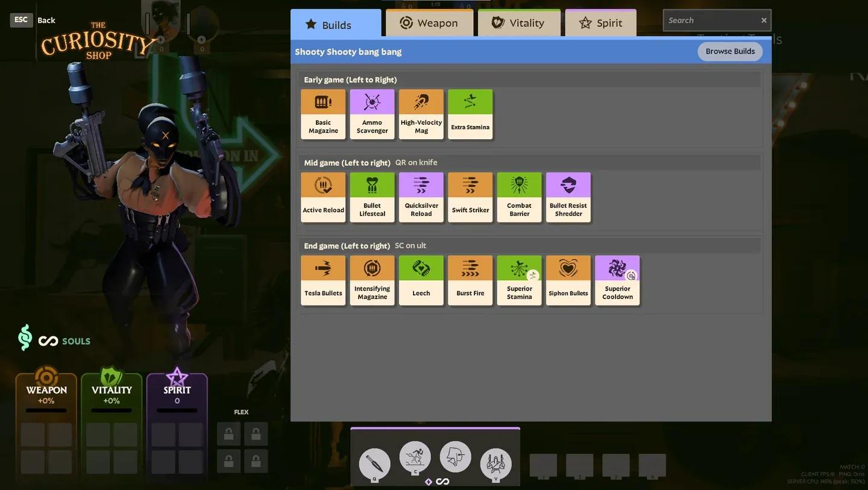The width and height of the screenshot is (868, 490).
Task: Clear the search with the X
Action: [764, 20]
